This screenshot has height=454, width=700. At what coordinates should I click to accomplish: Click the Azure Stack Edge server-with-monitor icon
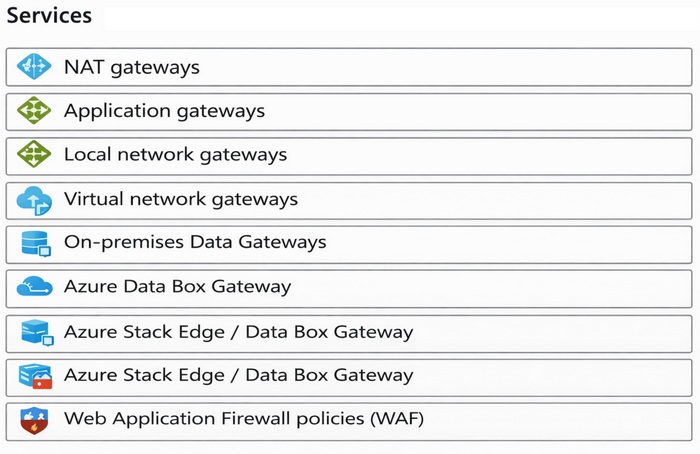click(x=38, y=332)
